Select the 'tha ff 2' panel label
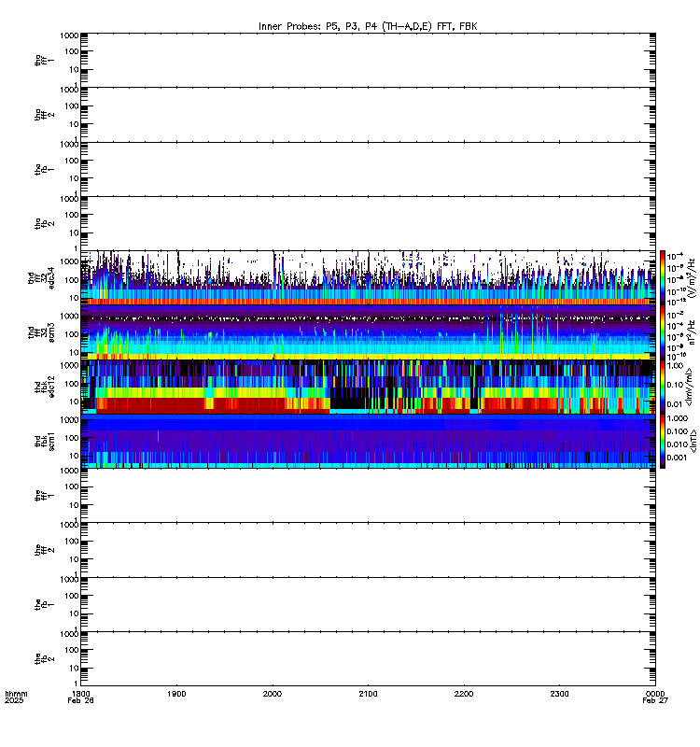This screenshot has height=747, width=700. 44,115
